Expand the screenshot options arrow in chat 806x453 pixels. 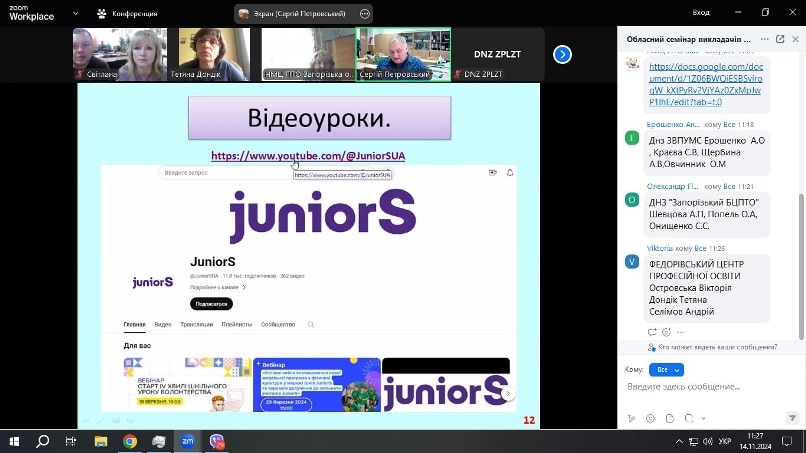pos(703,419)
